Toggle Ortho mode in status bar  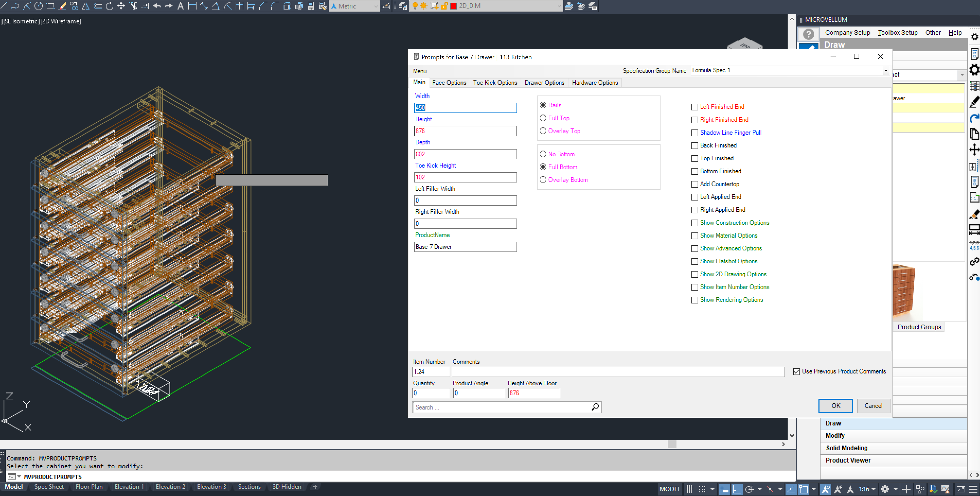tap(737, 489)
